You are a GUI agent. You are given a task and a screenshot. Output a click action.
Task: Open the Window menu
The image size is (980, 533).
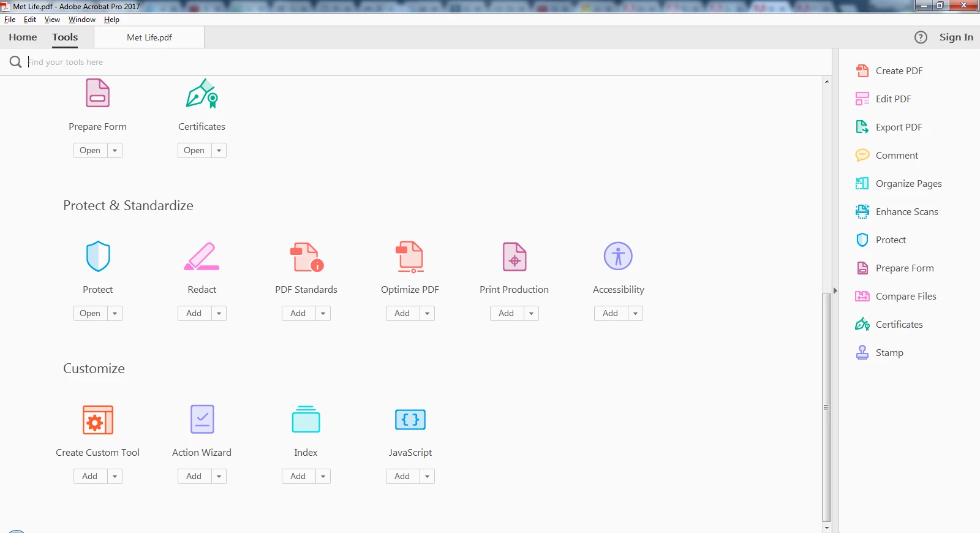click(82, 20)
